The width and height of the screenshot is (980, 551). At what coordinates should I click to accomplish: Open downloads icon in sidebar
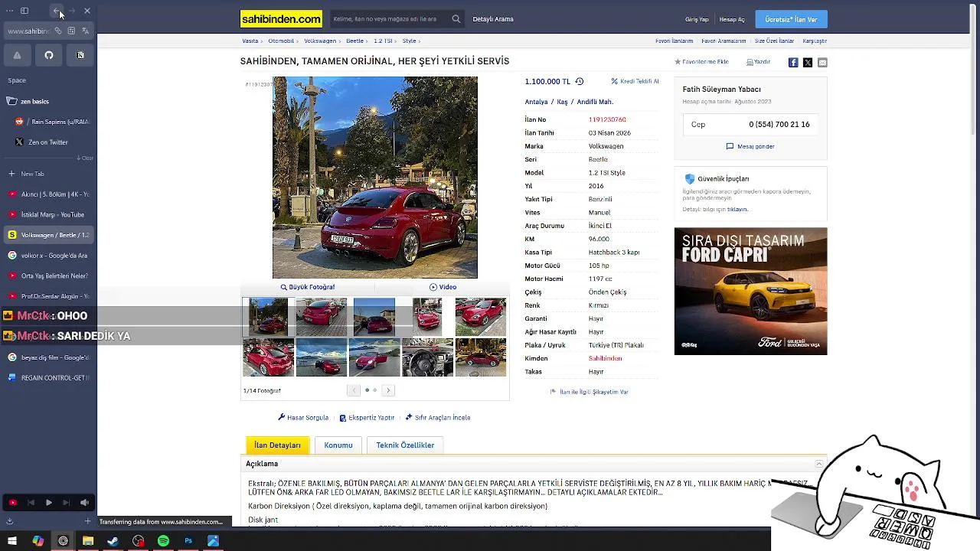9,521
